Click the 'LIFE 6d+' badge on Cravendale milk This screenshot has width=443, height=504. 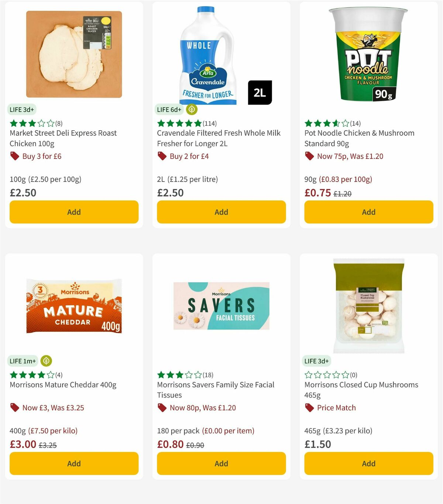point(169,109)
